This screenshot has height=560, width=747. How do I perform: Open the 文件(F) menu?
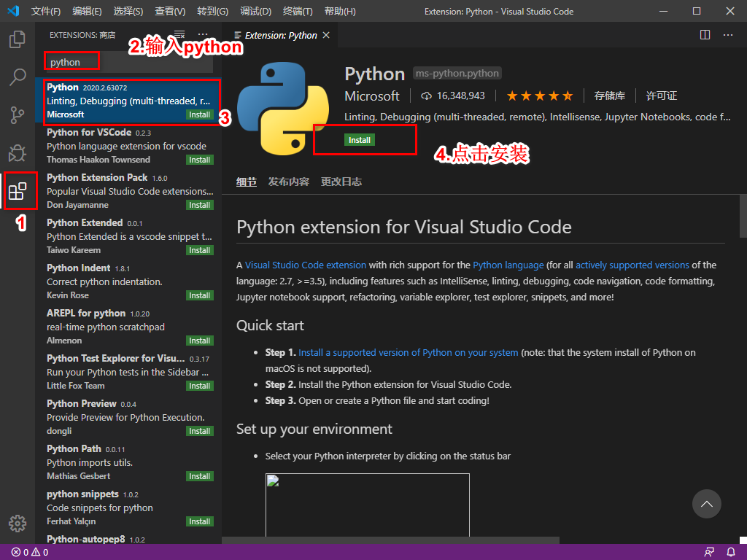click(46, 11)
